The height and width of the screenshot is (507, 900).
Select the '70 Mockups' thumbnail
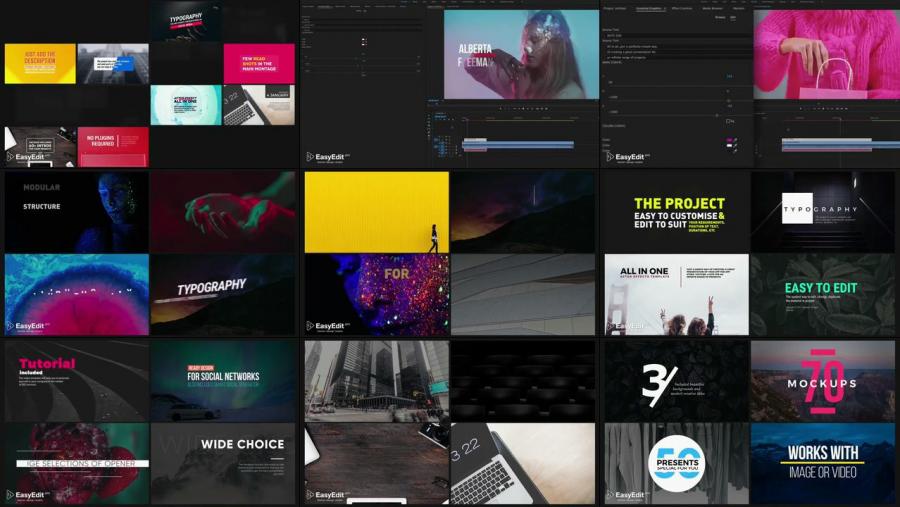[x=823, y=381]
